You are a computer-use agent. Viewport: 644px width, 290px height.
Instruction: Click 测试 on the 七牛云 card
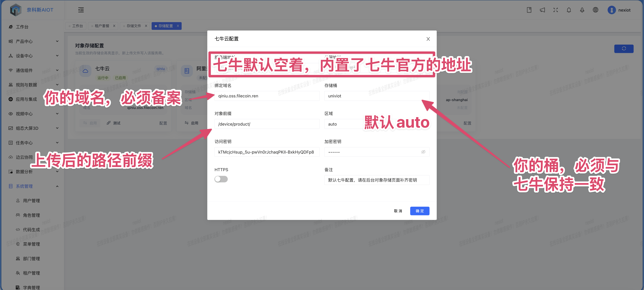click(114, 123)
